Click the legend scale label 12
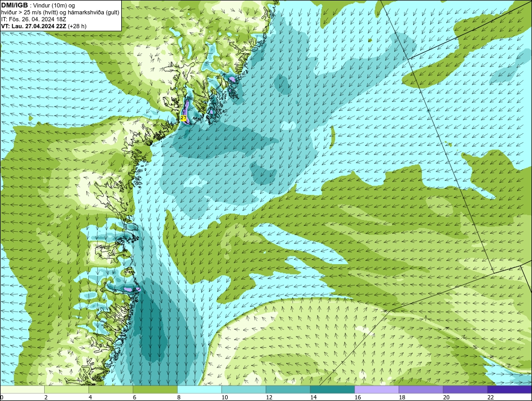Image resolution: width=532 pixels, height=401 pixels. pyautogui.click(x=269, y=397)
